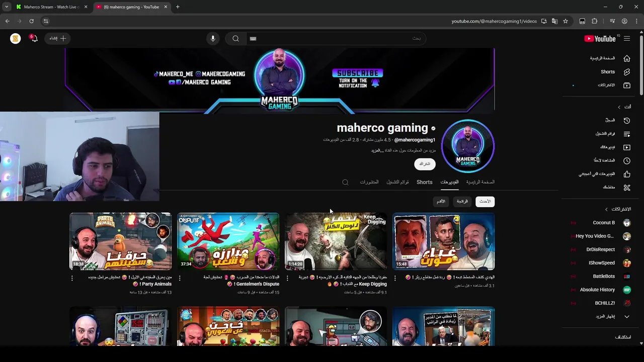This screenshot has width=644, height=362.
Task: Open the Chrome three-dot menu
Action: pyautogui.click(x=636, y=21)
